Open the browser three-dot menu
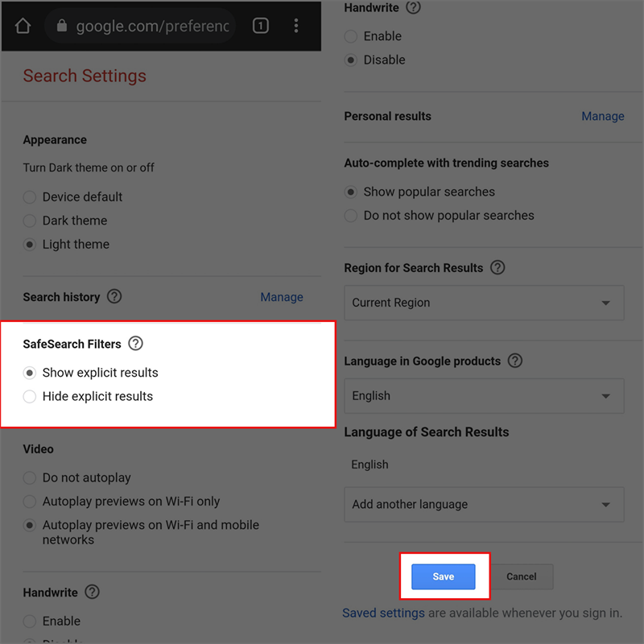Viewport: 644px width, 644px height. coord(296,26)
